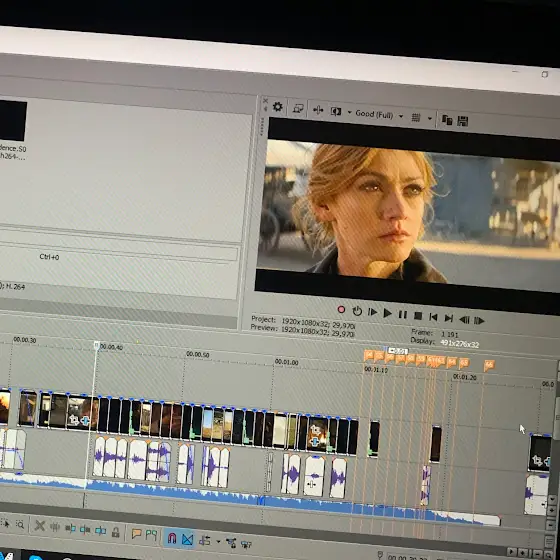Select the Zoom Edit magnifier tool

20,525
